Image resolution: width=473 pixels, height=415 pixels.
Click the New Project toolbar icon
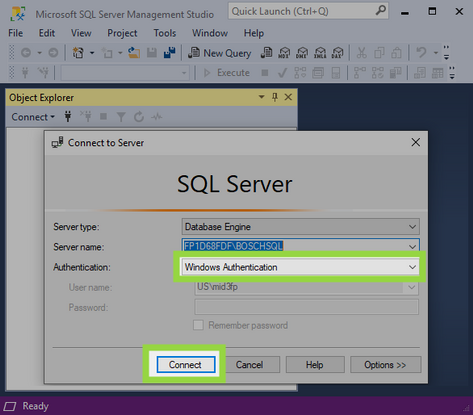[78, 53]
